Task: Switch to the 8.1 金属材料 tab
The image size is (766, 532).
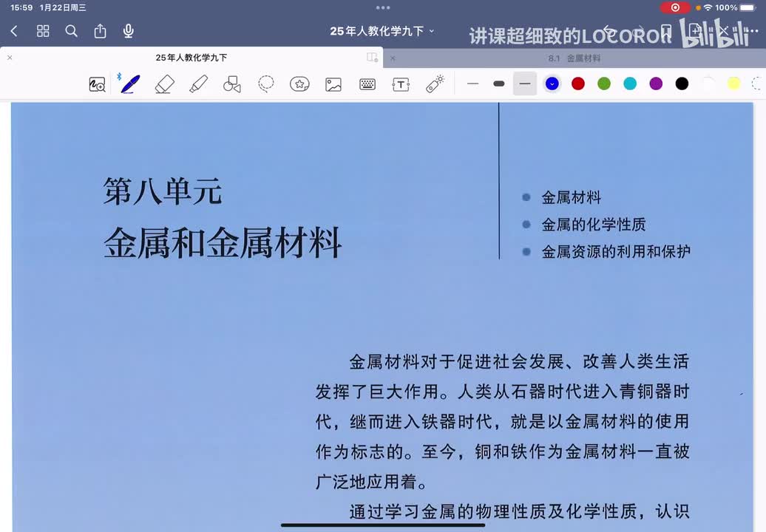Action: click(574, 58)
